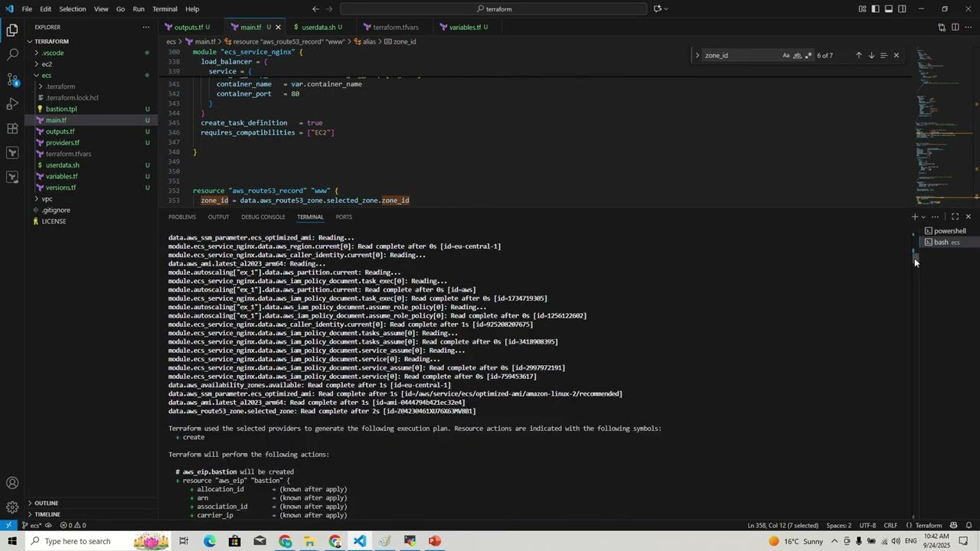Open editor More Actions ellipsis
This screenshot has width=980, height=551.
[x=968, y=27]
